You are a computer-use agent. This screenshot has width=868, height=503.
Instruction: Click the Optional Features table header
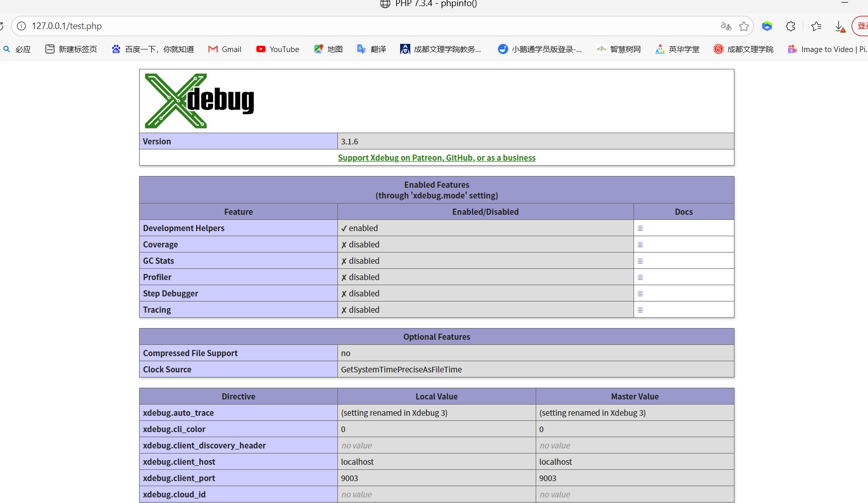click(x=437, y=337)
